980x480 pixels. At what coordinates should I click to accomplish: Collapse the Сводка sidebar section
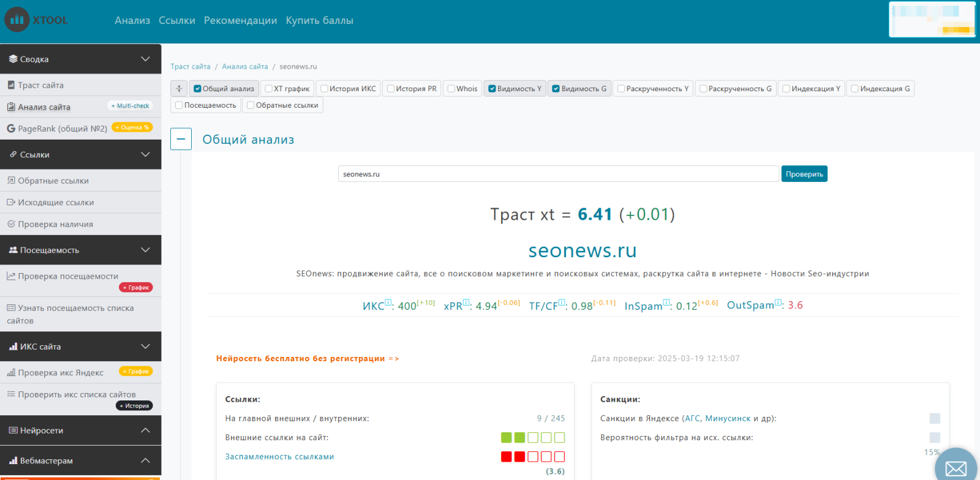tap(145, 59)
